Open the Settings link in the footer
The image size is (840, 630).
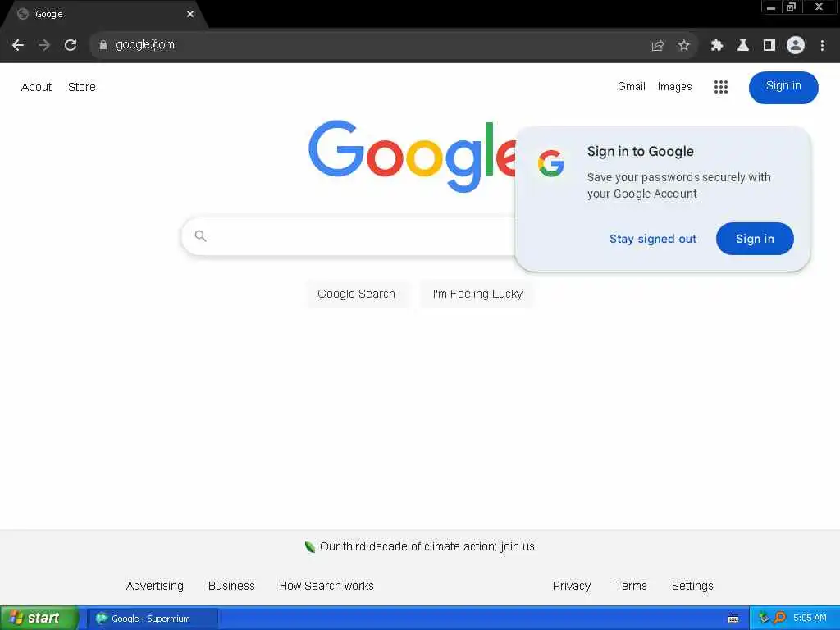pyautogui.click(x=692, y=586)
